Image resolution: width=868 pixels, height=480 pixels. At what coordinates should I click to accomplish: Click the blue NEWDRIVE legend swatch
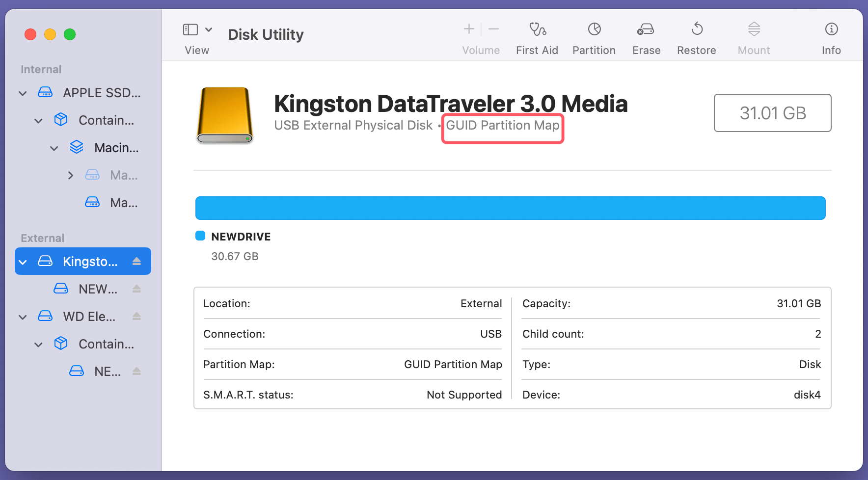200,236
